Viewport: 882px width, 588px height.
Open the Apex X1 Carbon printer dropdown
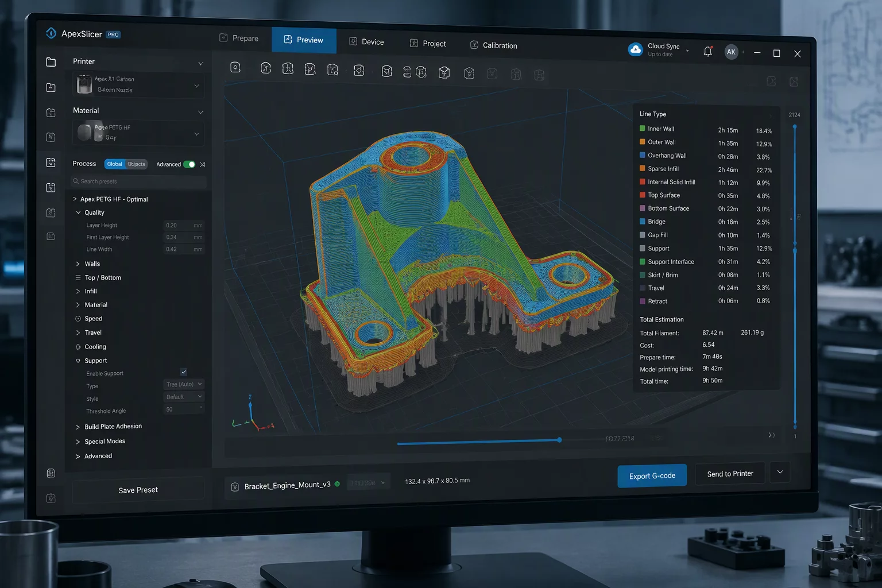(x=138, y=85)
